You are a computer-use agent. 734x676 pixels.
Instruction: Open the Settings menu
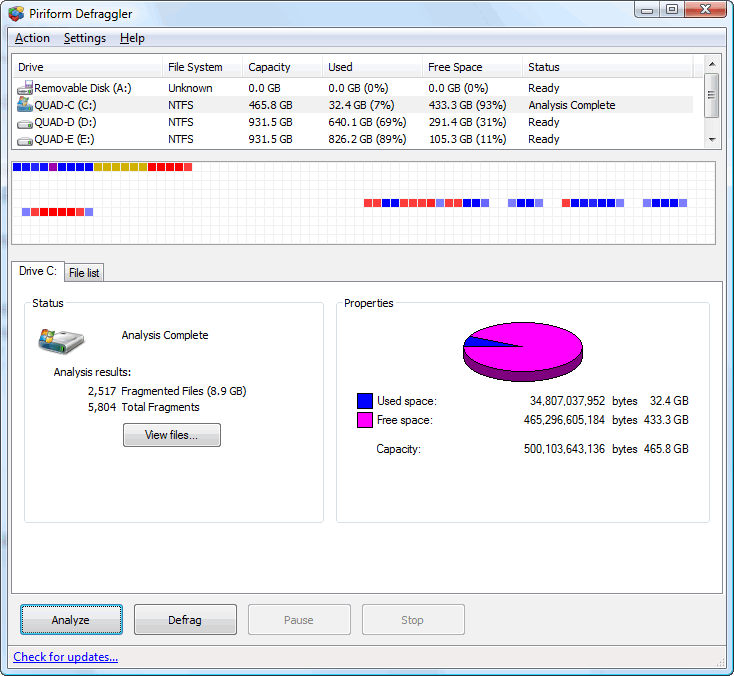[x=85, y=38]
